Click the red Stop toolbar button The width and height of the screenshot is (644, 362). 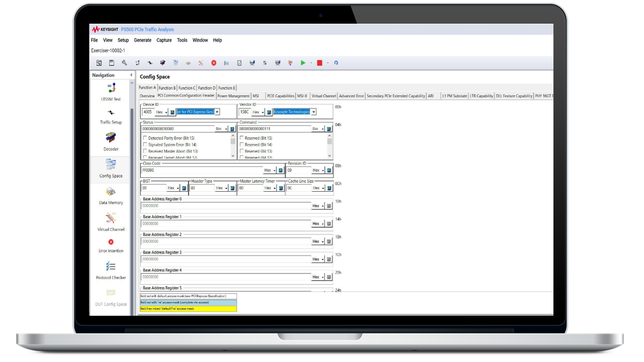(x=320, y=63)
